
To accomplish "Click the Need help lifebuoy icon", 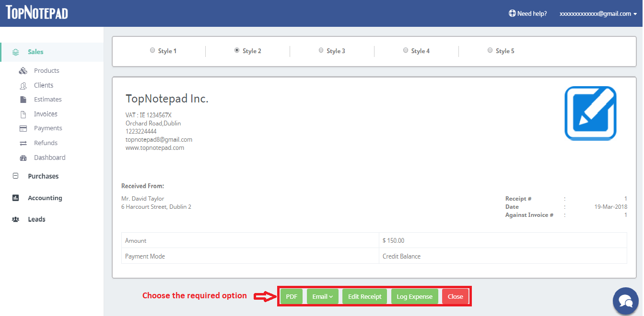I will point(512,13).
